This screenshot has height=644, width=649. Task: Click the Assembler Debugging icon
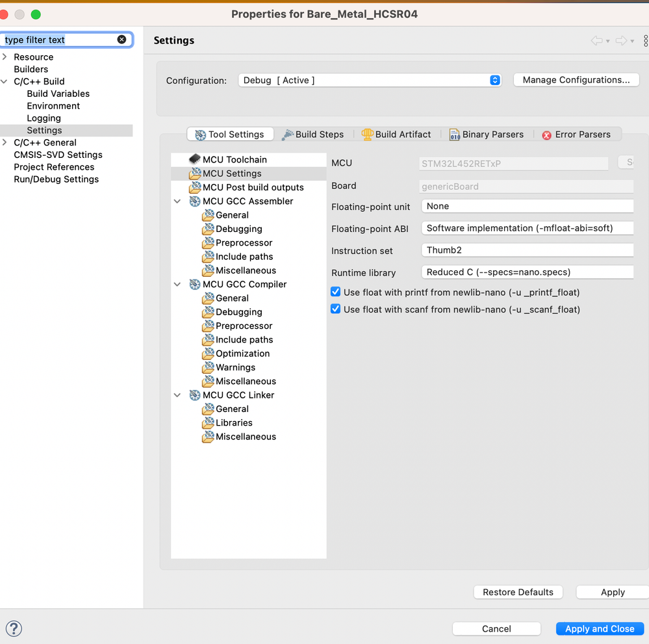click(x=208, y=229)
